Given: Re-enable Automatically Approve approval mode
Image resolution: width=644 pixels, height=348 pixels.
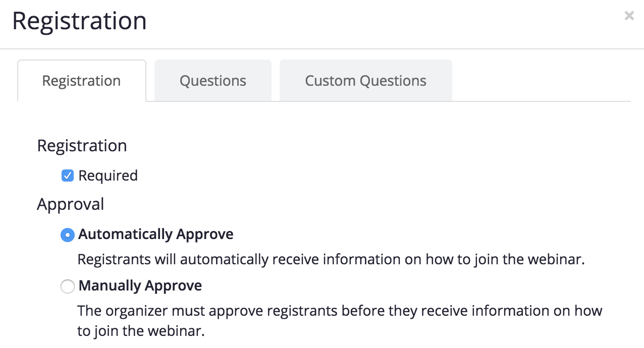Looking at the screenshot, I should pyautogui.click(x=67, y=235).
